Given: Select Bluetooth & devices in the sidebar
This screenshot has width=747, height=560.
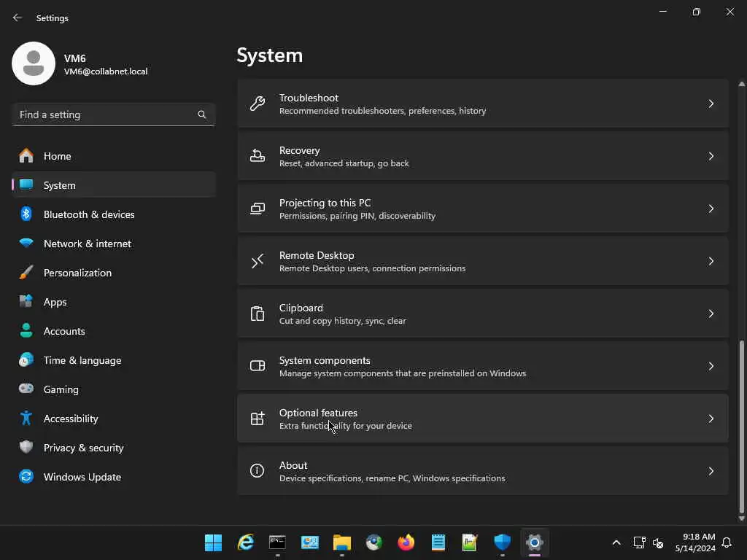Looking at the screenshot, I should [x=113, y=214].
